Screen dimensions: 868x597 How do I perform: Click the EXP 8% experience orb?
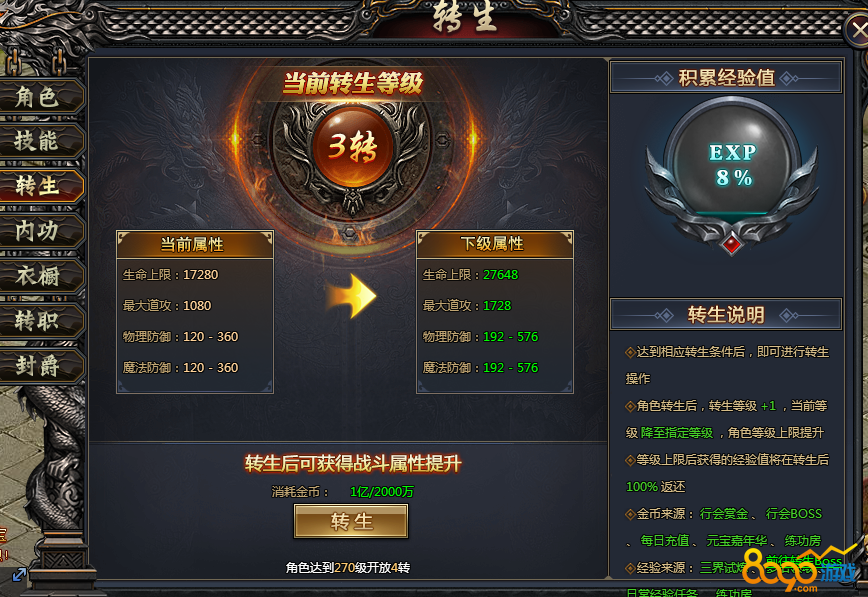coord(732,164)
